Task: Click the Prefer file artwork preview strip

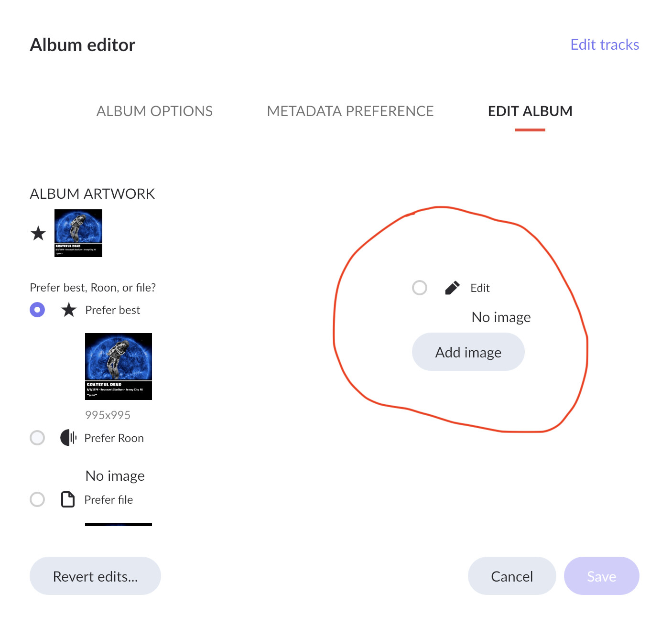Action: [119, 524]
